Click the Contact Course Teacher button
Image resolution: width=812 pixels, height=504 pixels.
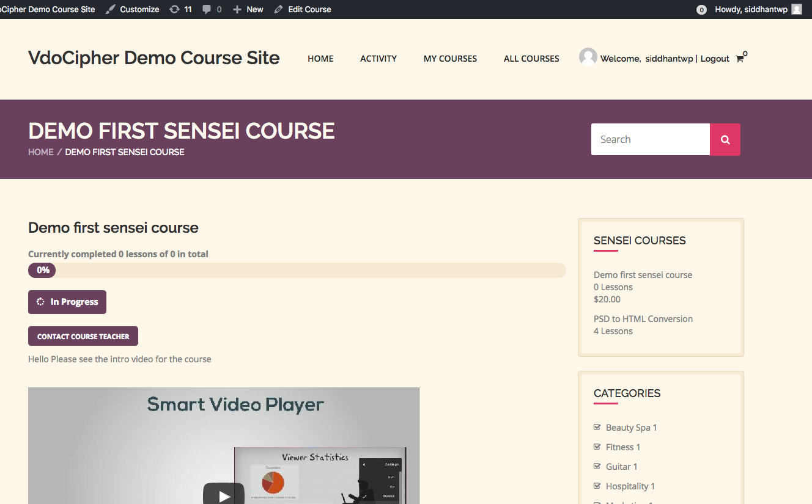coord(83,336)
